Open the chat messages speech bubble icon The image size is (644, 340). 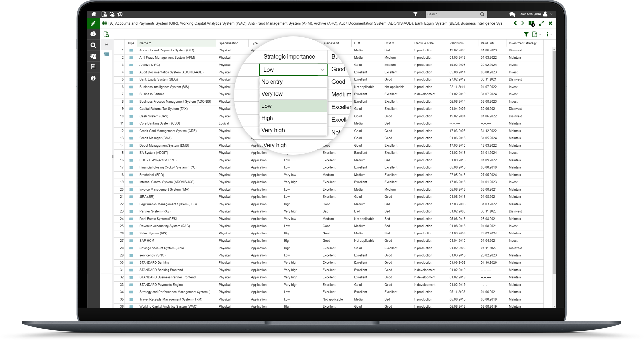click(x=512, y=14)
